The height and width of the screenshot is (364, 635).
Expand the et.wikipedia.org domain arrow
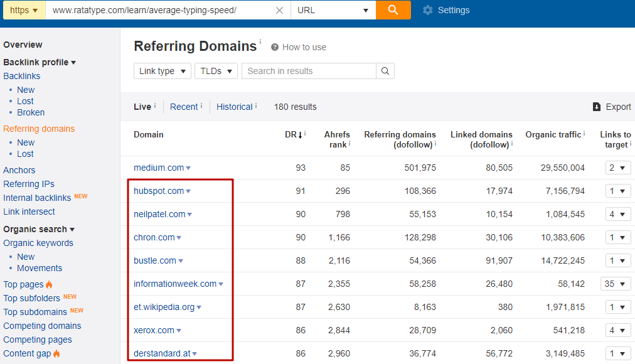tap(199, 308)
